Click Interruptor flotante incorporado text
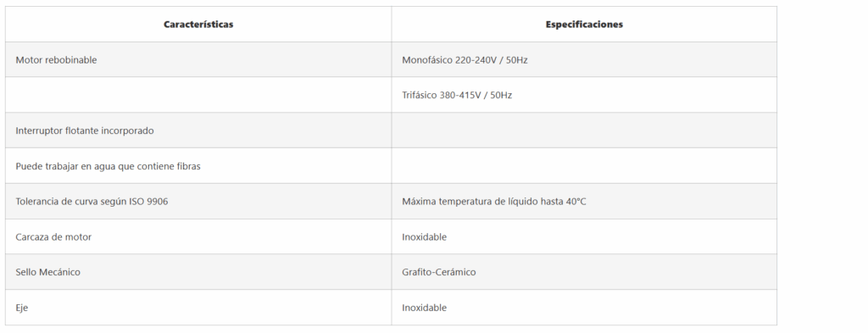The width and height of the screenshot is (868, 333). pos(85,130)
